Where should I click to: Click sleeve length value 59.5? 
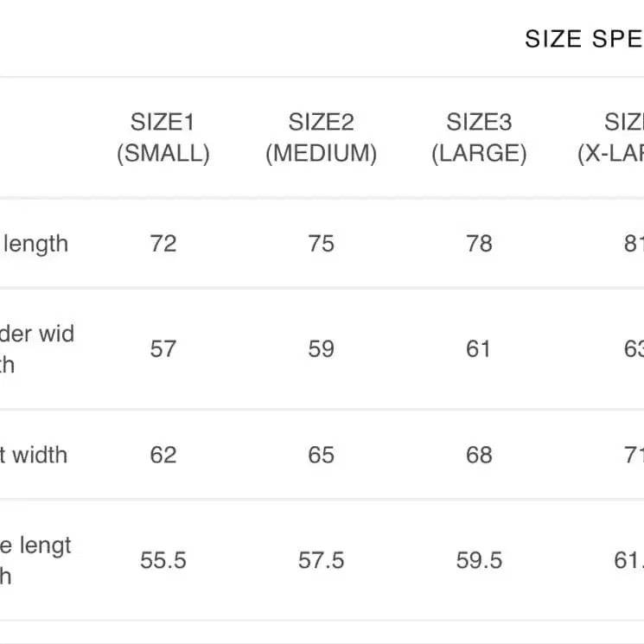point(479,561)
